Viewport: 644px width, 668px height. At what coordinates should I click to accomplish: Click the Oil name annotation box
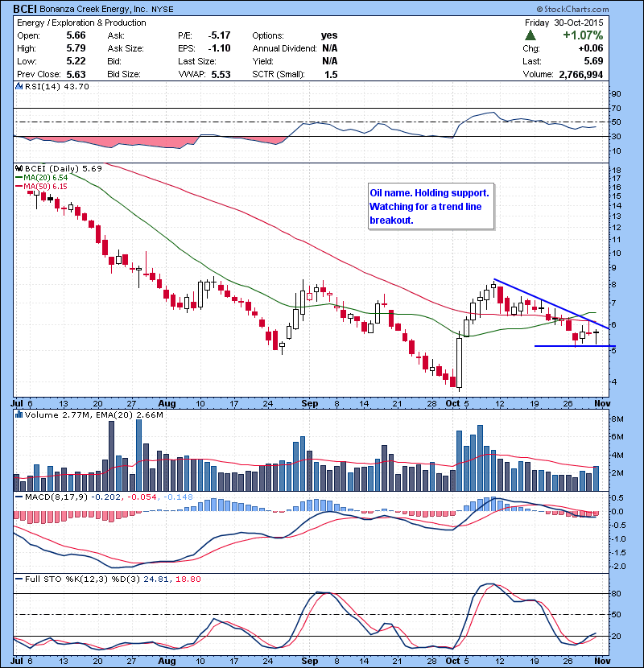coord(431,206)
